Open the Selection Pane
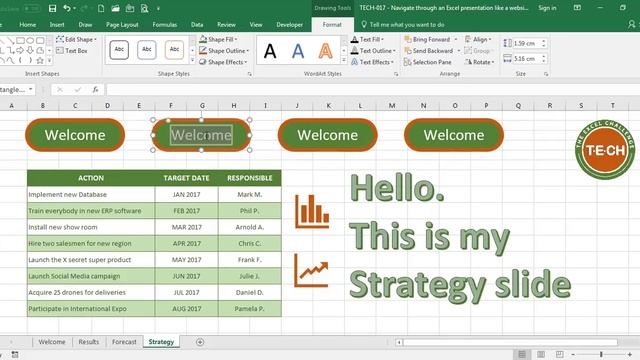The height and width of the screenshot is (360, 640). point(427,62)
